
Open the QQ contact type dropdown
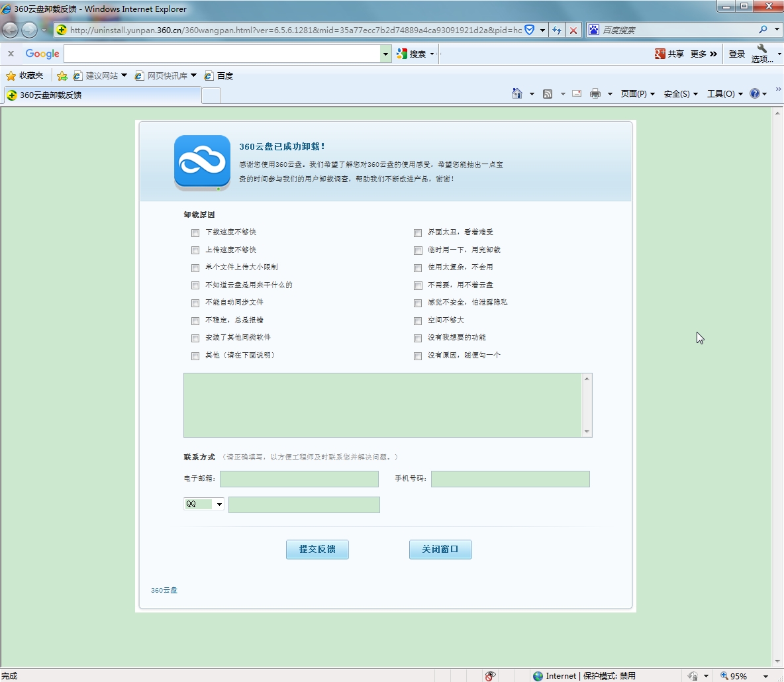[203, 504]
